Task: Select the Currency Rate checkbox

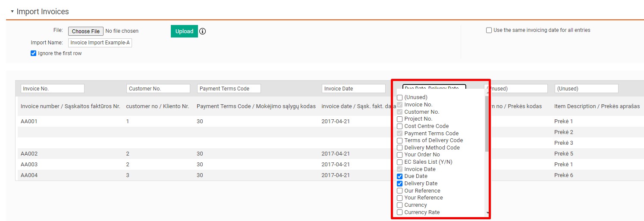Action: (x=399, y=212)
